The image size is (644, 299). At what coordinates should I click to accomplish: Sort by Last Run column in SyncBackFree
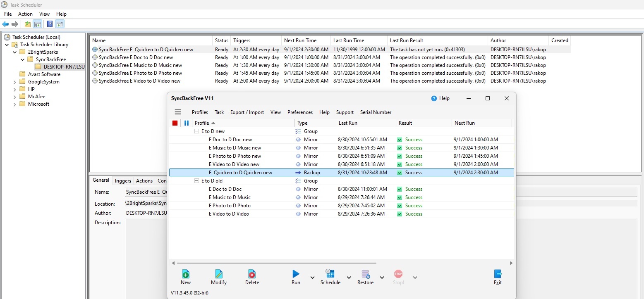tap(366, 123)
